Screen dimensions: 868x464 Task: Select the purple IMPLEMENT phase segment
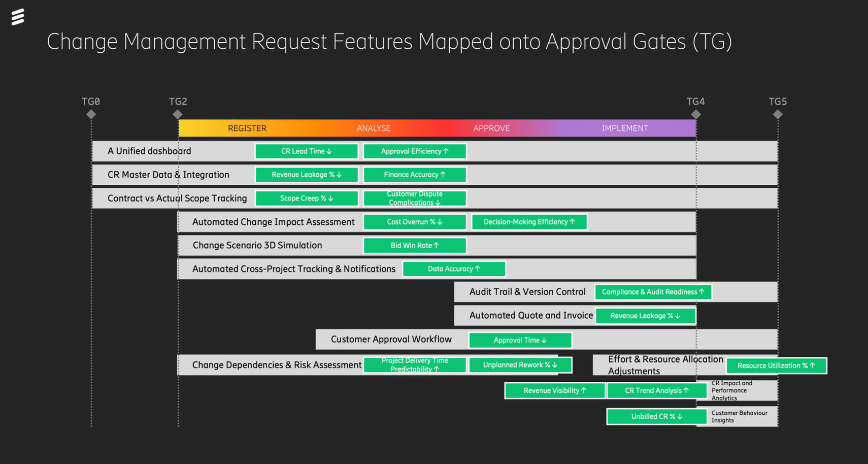624,128
